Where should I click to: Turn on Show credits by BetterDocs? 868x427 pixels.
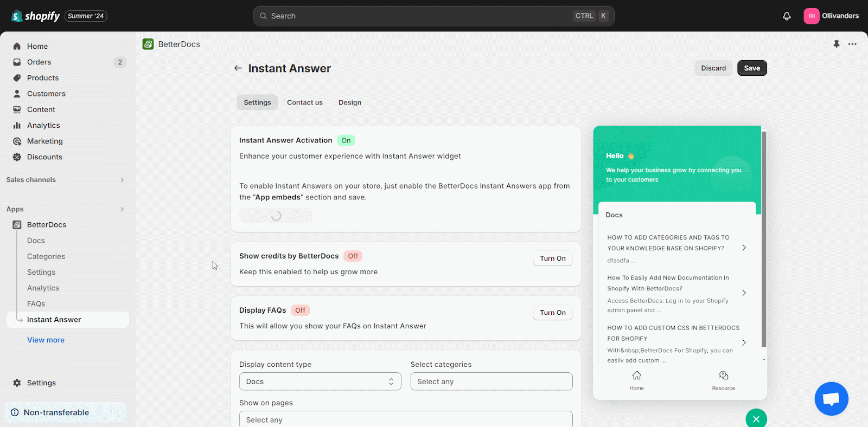(x=553, y=258)
